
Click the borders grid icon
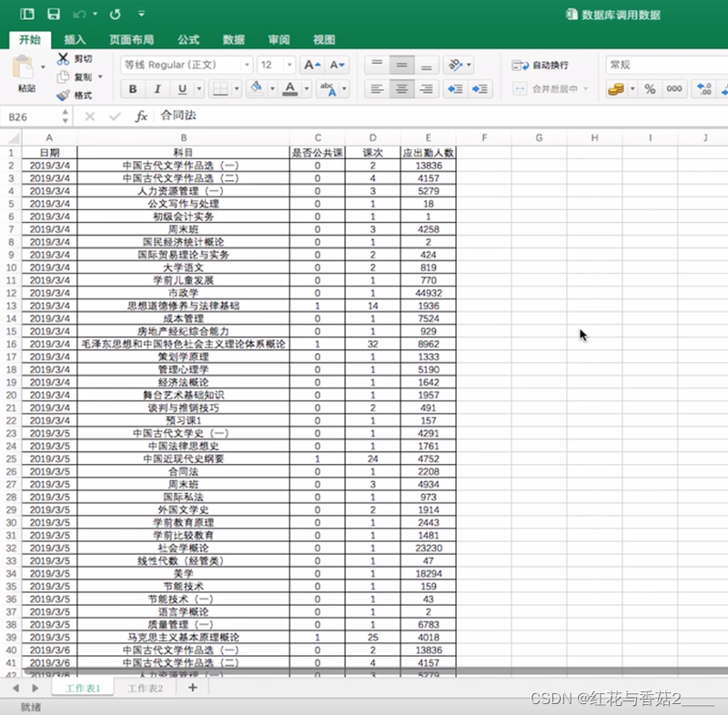pos(220,88)
